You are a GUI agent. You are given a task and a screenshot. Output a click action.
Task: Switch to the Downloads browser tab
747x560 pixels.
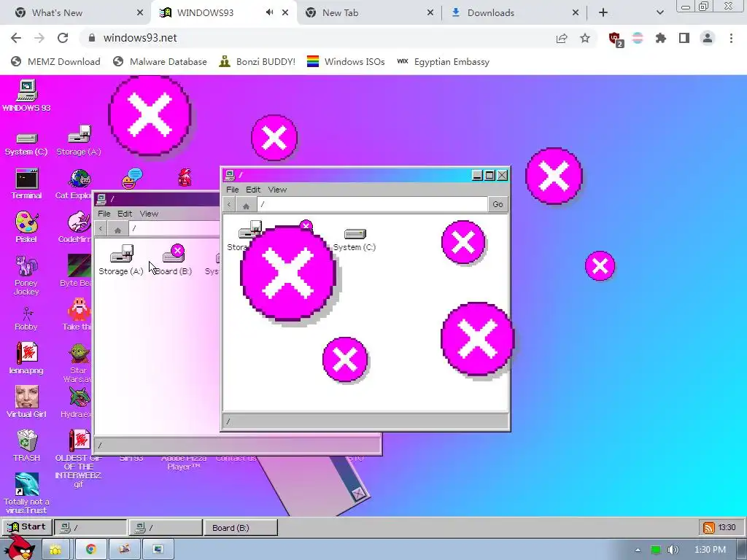pyautogui.click(x=514, y=13)
